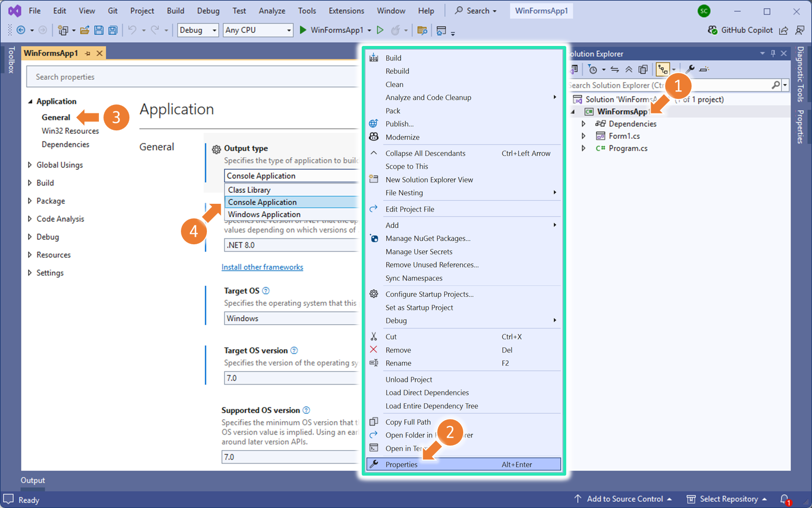
Task: Click the Save All icon
Action: pos(113,30)
